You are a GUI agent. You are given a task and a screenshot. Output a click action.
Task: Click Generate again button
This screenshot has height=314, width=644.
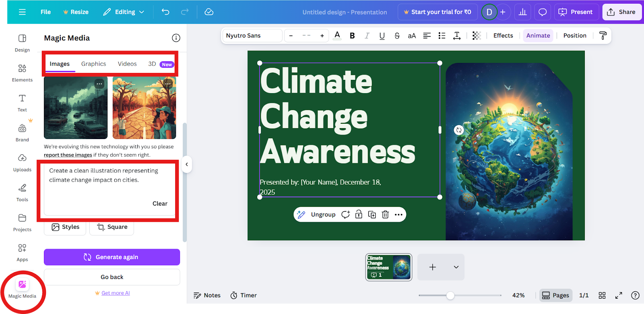click(112, 257)
